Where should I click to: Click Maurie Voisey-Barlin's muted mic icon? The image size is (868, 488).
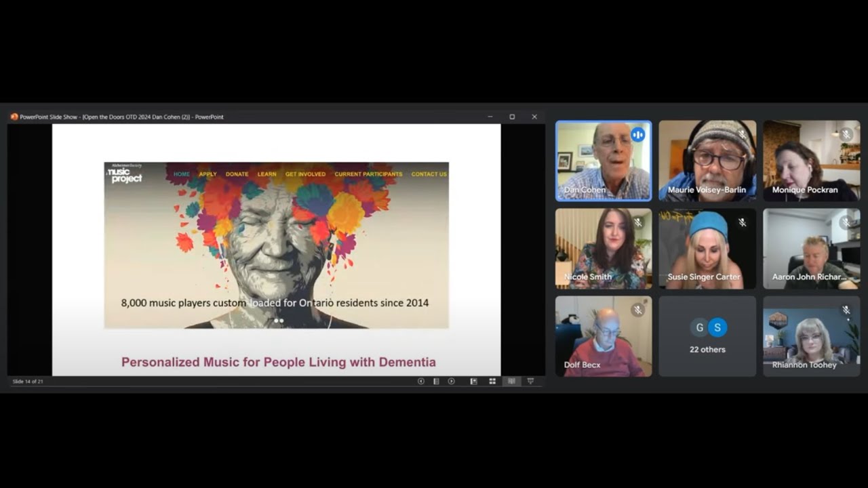pyautogui.click(x=742, y=135)
